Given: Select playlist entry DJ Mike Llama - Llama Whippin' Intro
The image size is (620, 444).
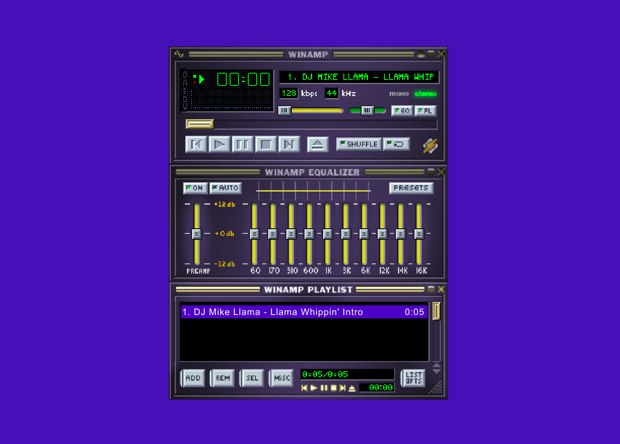Looking at the screenshot, I should pyautogui.click(x=304, y=312).
